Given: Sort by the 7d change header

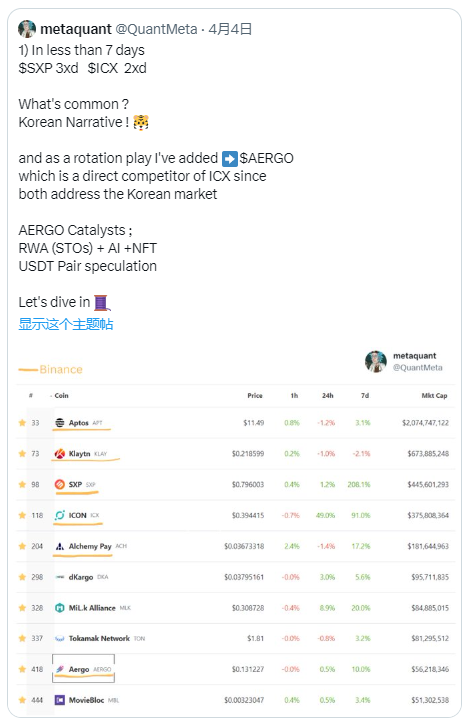Looking at the screenshot, I should [365, 396].
